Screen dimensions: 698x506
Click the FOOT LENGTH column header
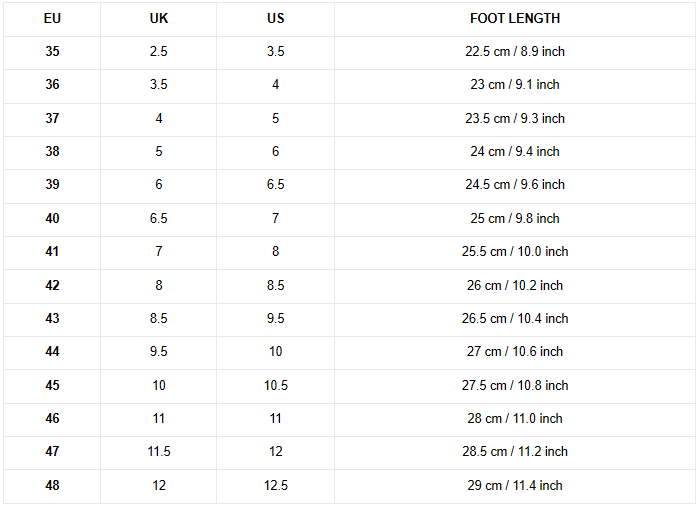pyautogui.click(x=515, y=19)
